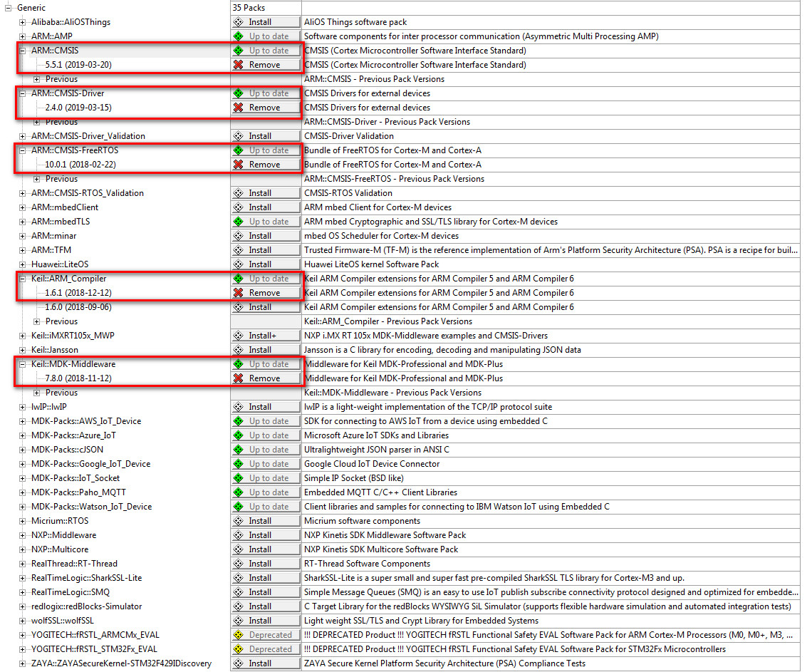Remove CMSIS-FreeRTOS version 10.0.1
The image size is (807, 672).
point(266,165)
